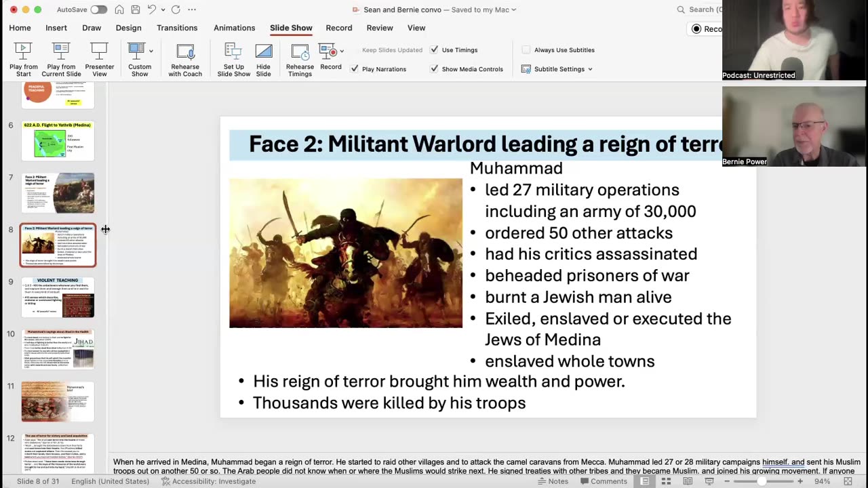Click bullet 'burnt a Jewish man alive'
This screenshot has height=488, width=868.
coord(578,297)
